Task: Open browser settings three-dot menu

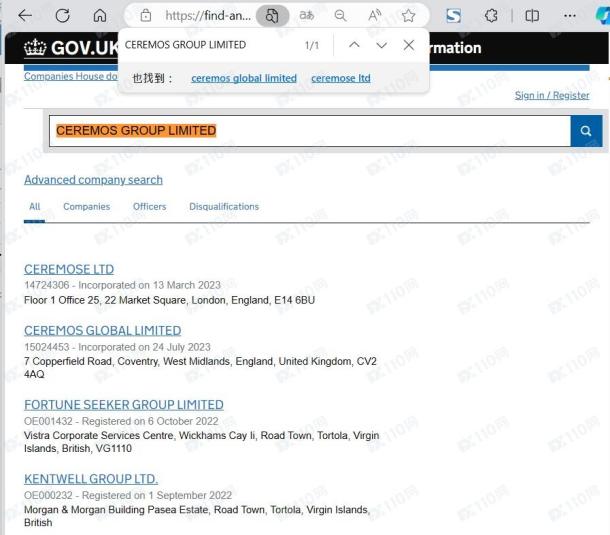Action: pyautogui.click(x=570, y=16)
